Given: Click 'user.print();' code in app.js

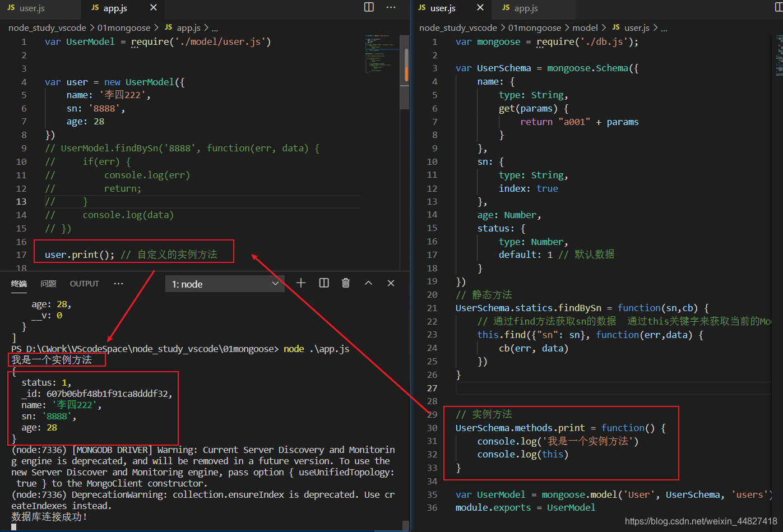Looking at the screenshot, I should click(x=80, y=255).
